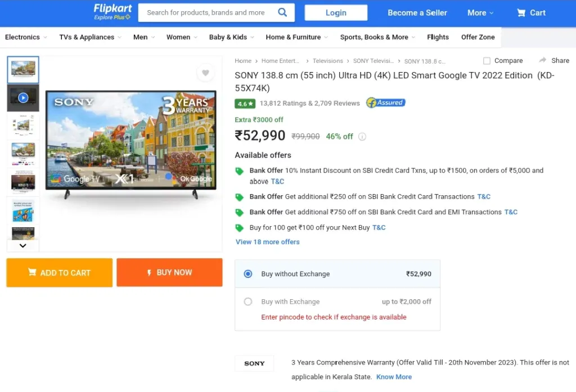Open Home Entertainment breadcrumb
Image resolution: width=576 pixels, height=392 pixels.
(x=280, y=61)
